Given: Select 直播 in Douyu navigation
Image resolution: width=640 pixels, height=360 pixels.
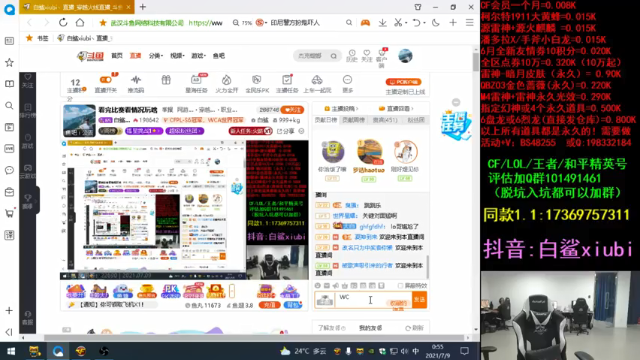Looking at the screenshot, I should pos(135,56).
